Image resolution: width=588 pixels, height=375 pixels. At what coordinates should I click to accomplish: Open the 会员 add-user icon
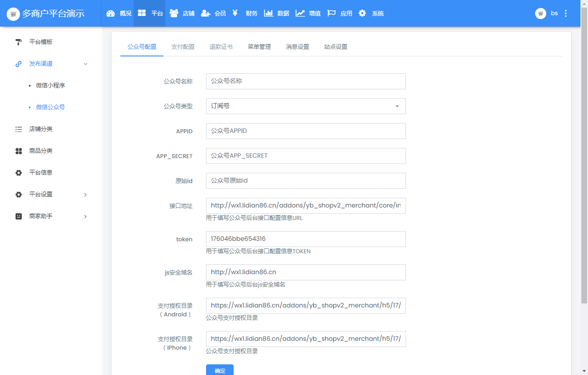[205, 13]
